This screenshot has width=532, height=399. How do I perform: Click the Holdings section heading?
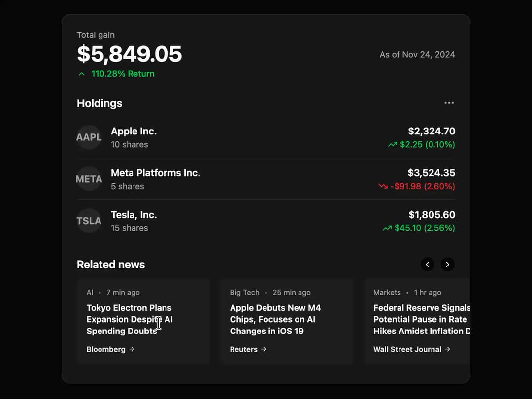(x=100, y=103)
